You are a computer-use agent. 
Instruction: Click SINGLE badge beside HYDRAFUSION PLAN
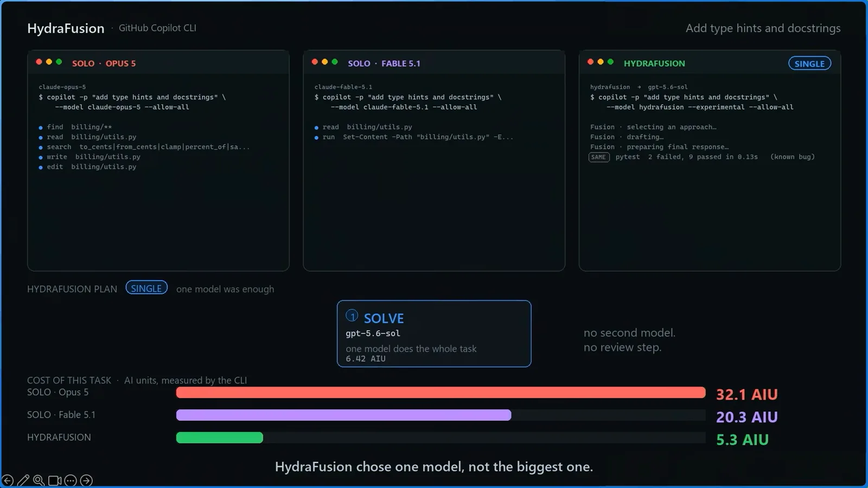(146, 288)
